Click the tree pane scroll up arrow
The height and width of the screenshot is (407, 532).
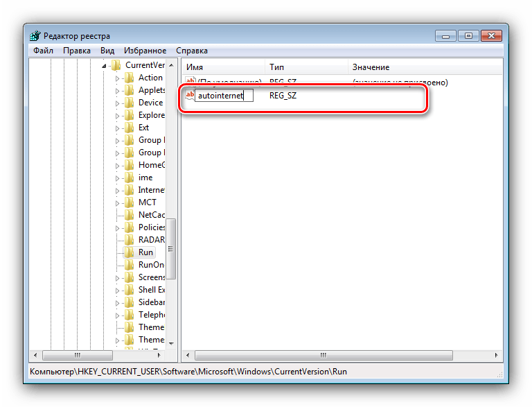171,65
